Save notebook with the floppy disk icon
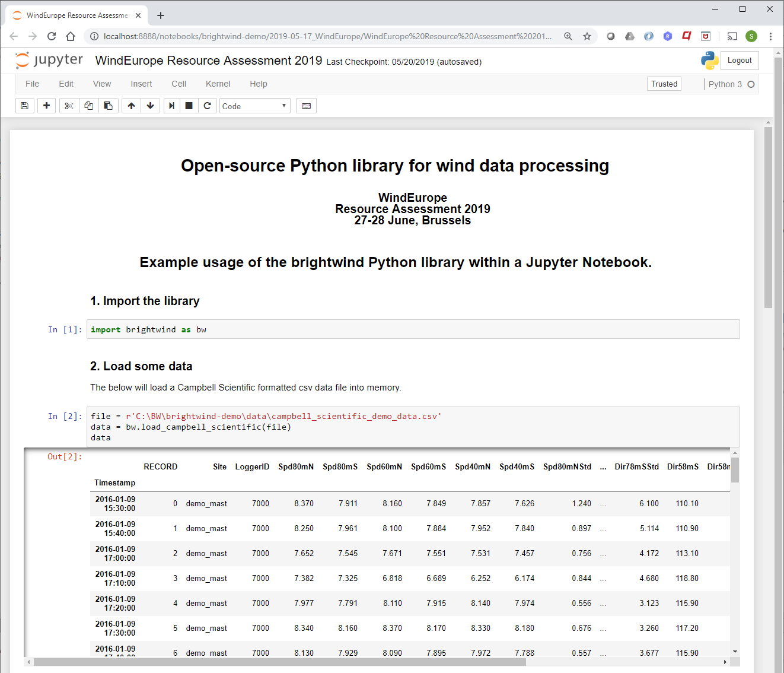The height and width of the screenshot is (673, 784). (x=24, y=106)
